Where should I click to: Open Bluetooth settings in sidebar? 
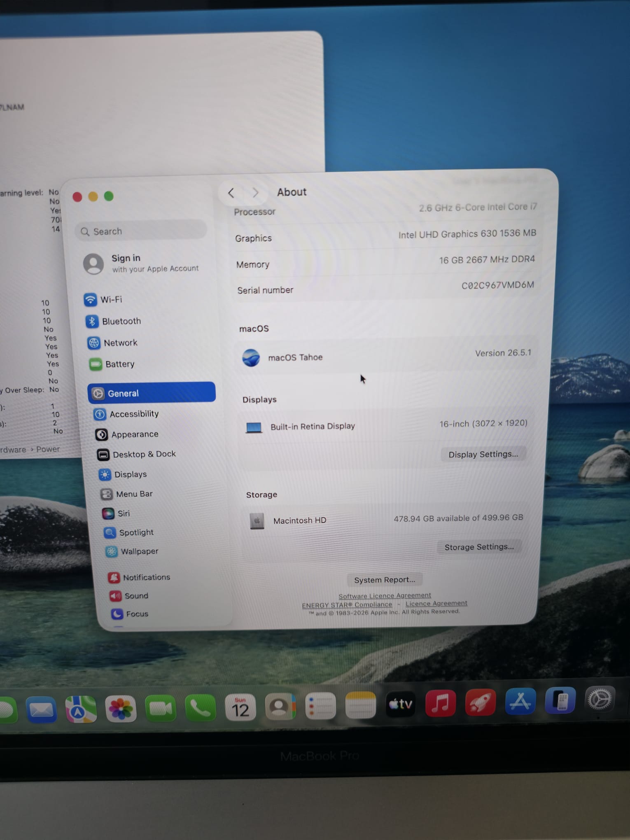(x=113, y=321)
